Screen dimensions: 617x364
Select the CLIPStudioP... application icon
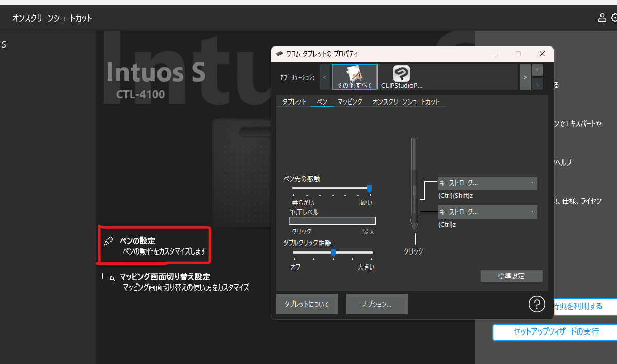[401, 77]
